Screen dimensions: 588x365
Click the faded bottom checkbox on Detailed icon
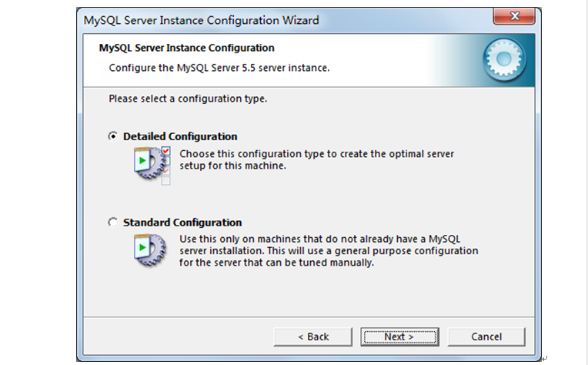coord(165,181)
